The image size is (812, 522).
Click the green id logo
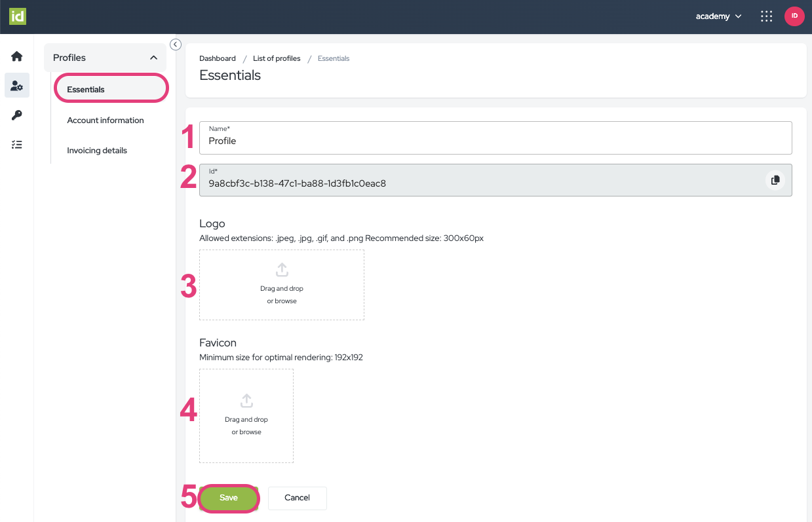click(18, 16)
